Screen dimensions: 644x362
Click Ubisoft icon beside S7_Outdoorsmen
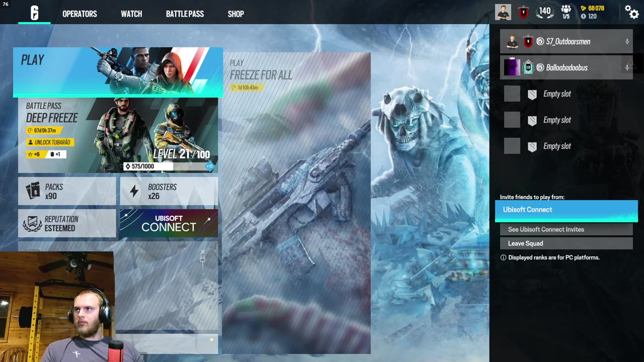coord(540,42)
